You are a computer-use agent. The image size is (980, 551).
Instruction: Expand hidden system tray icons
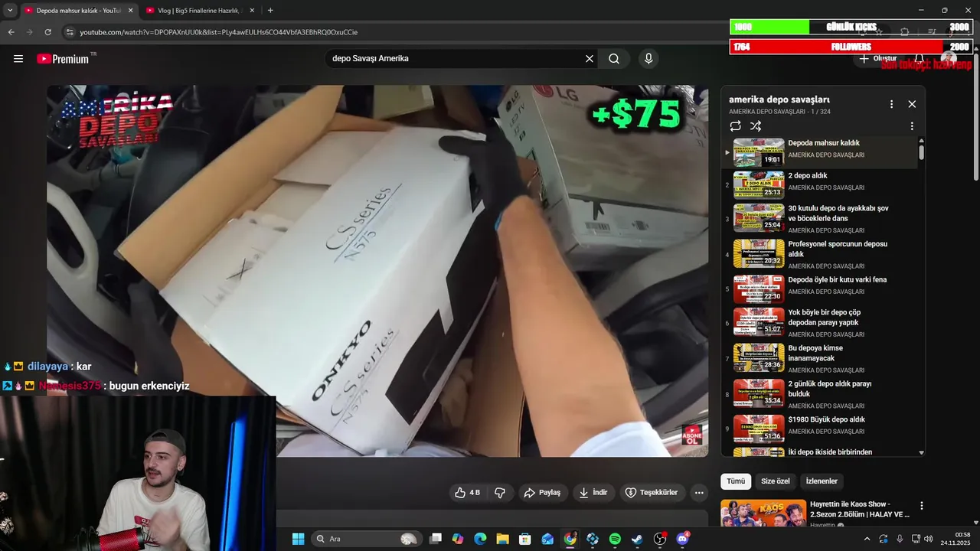click(867, 539)
